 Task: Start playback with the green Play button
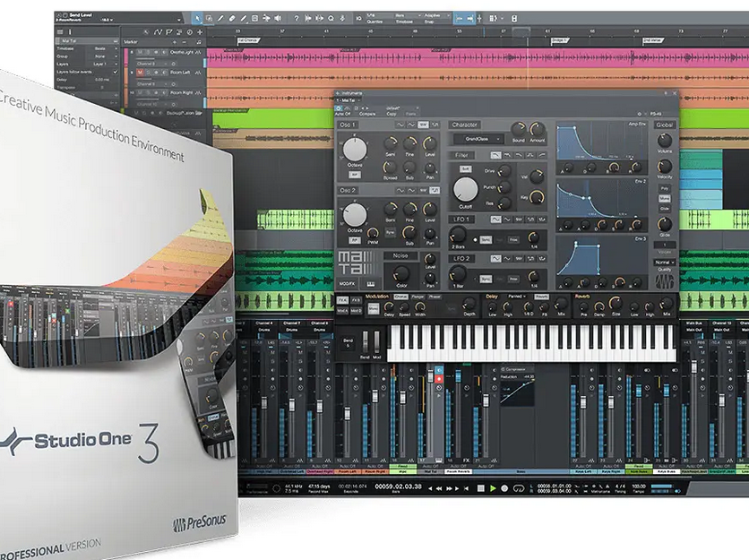coord(493,488)
